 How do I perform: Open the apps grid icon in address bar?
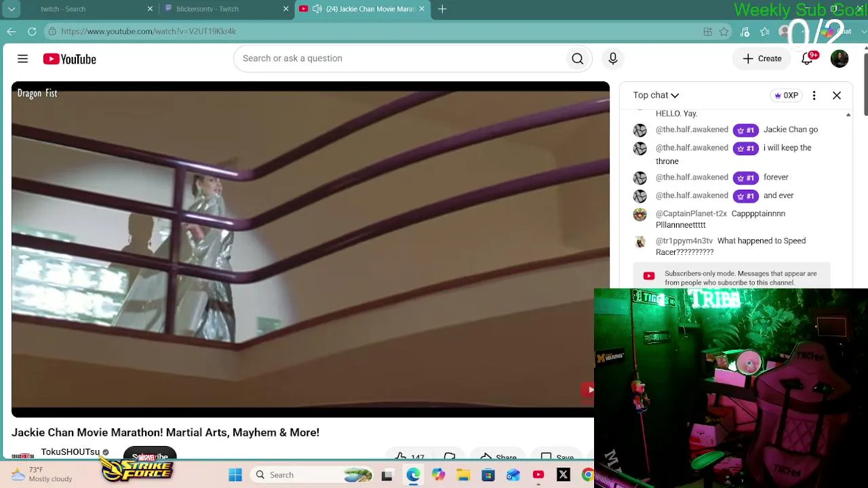click(x=707, y=31)
